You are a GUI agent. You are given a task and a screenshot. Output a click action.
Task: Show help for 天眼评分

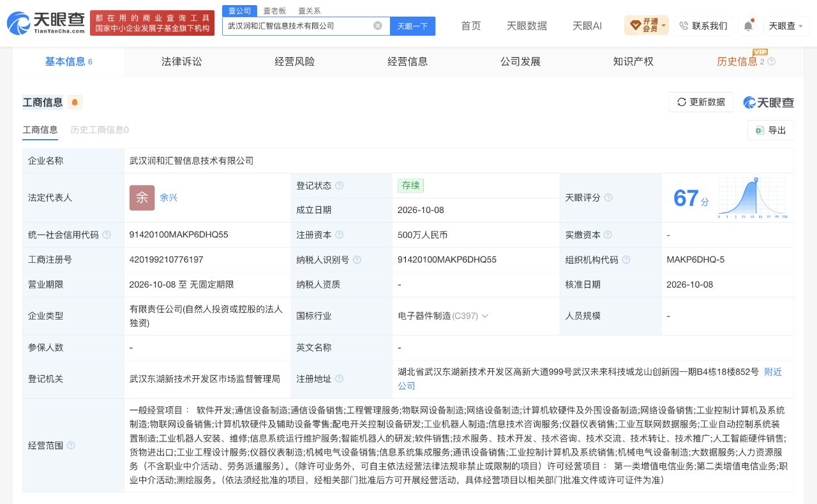608,198
